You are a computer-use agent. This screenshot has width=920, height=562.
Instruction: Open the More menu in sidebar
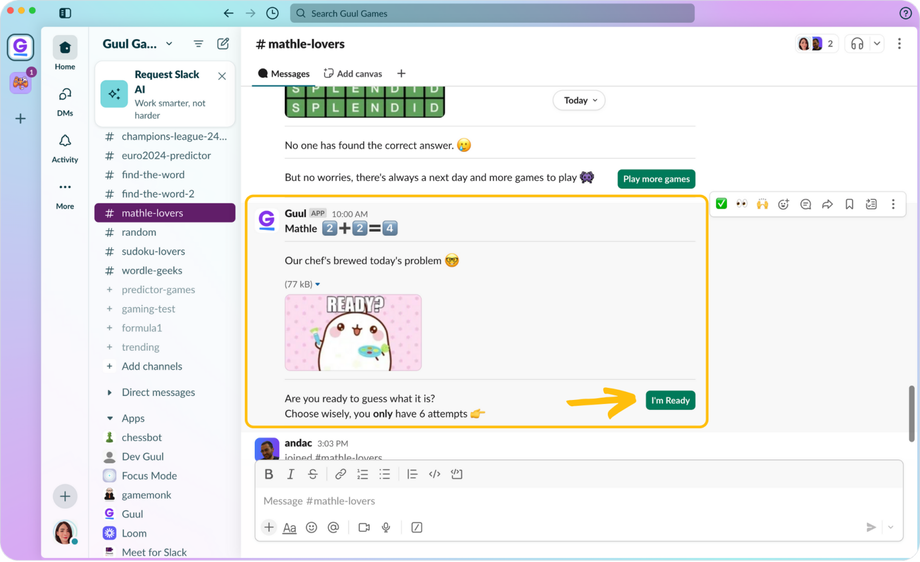(x=65, y=195)
